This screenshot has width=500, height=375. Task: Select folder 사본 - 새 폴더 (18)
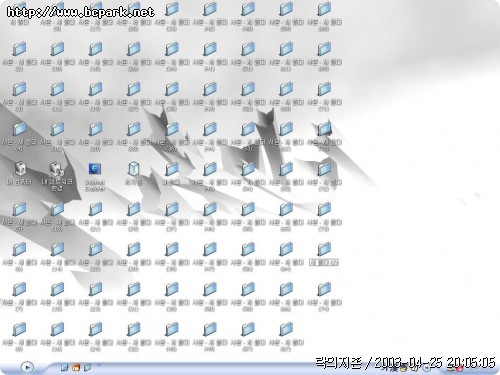coord(95,56)
